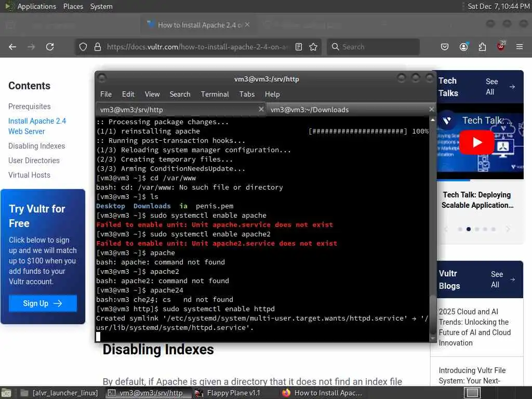Image resolution: width=532 pixels, height=399 pixels.
Task: Open the tracking protection shield icon
Action: click(x=83, y=47)
